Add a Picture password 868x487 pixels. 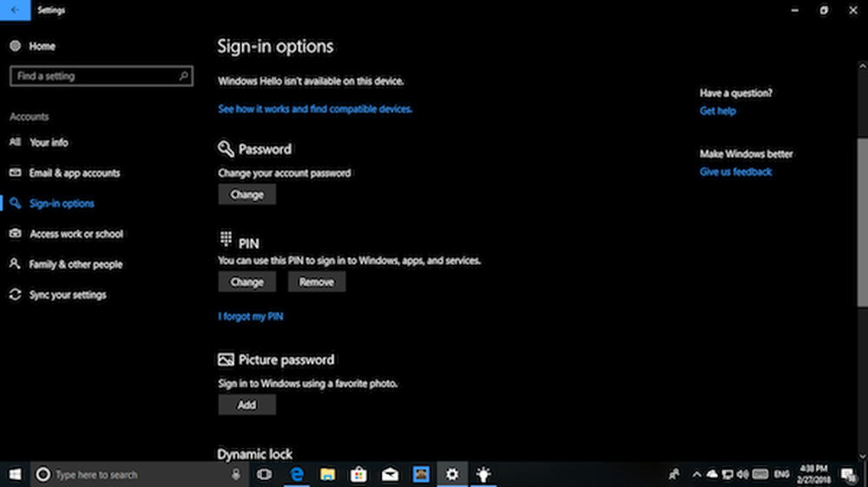pyautogui.click(x=247, y=405)
